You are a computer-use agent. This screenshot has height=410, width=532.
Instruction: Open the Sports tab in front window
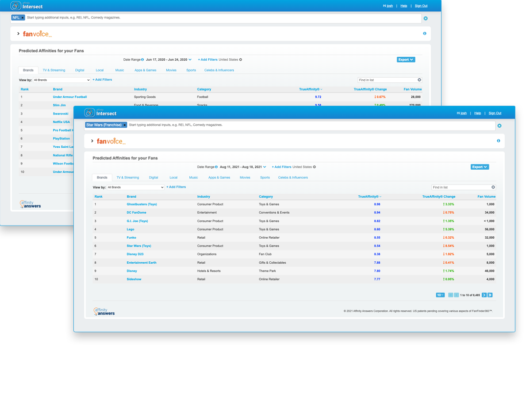click(265, 178)
